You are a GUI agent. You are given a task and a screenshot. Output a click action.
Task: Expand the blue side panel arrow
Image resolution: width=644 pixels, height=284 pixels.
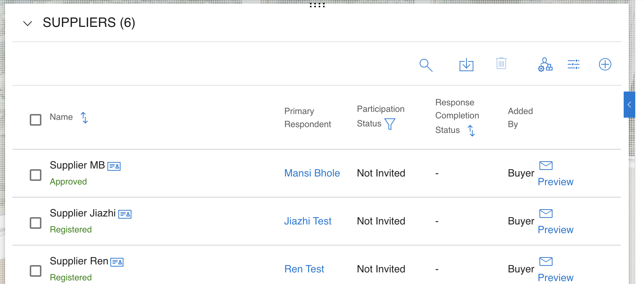click(629, 105)
